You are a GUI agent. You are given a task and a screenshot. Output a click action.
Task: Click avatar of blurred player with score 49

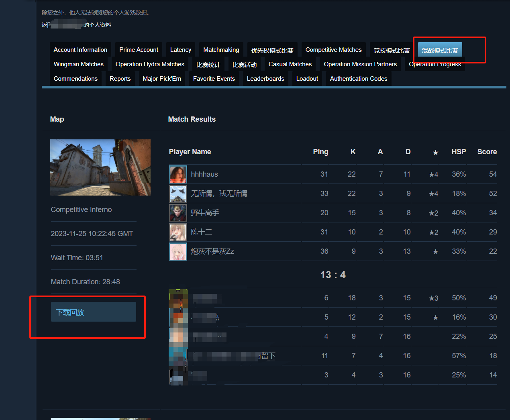click(x=178, y=298)
